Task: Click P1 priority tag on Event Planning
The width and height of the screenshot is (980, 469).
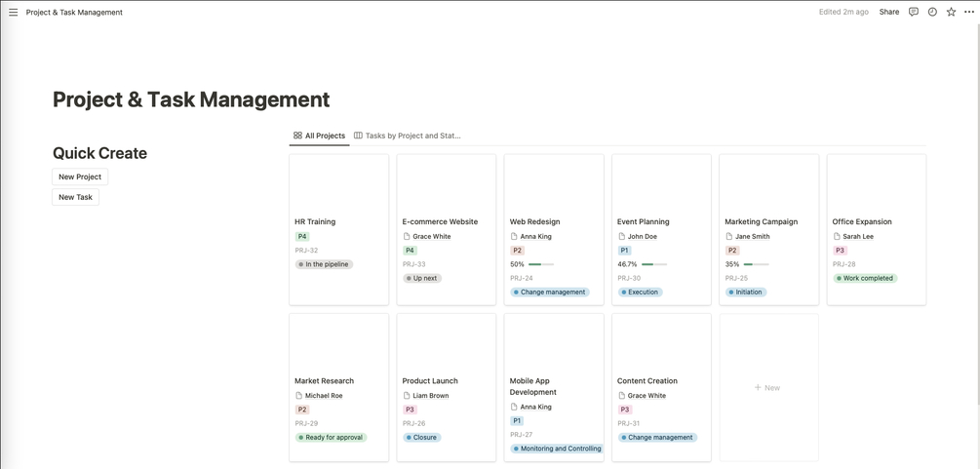Action: point(624,251)
